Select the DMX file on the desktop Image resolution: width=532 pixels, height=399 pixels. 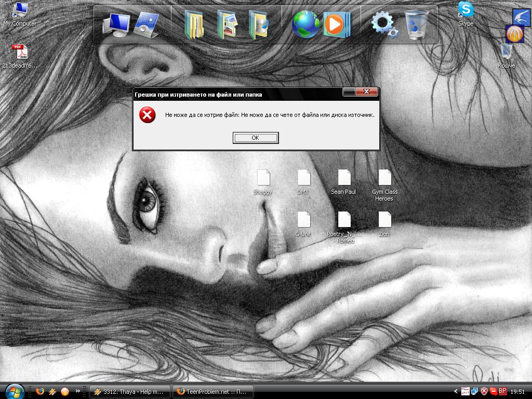pos(303,182)
